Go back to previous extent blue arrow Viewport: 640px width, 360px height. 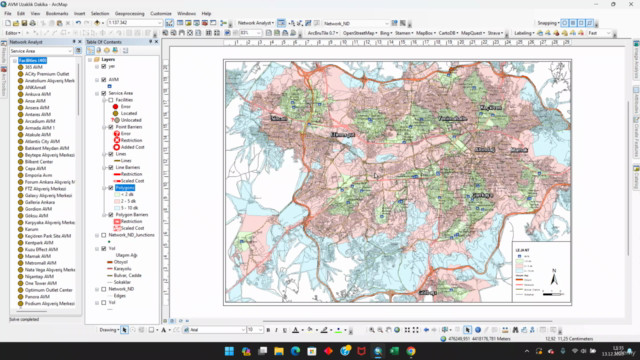(426, 330)
